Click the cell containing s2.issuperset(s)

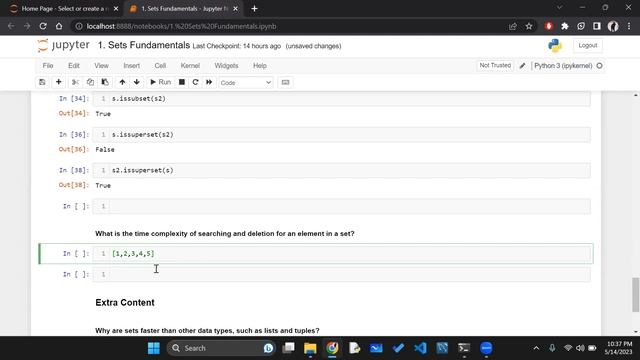[x=342, y=171]
